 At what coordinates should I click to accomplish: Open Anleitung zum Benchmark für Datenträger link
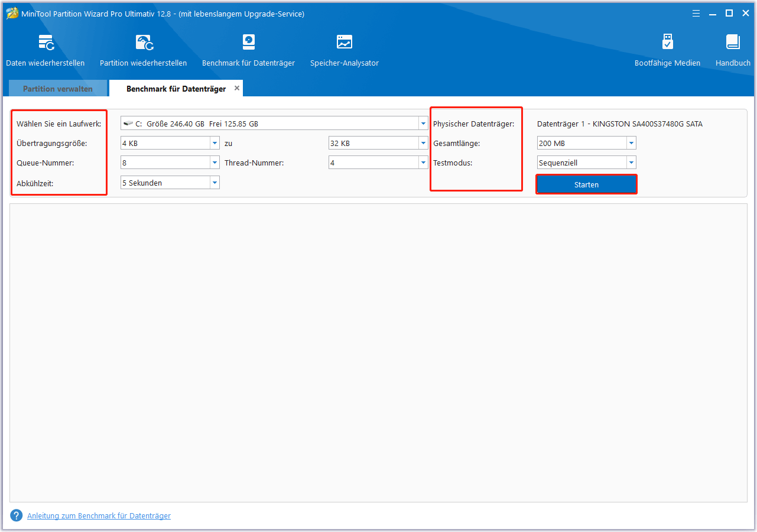tap(99, 516)
